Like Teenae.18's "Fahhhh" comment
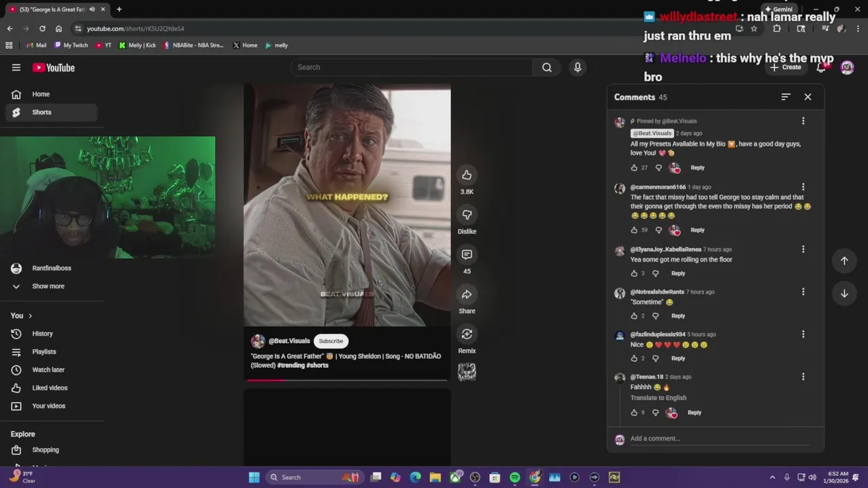 coord(634,412)
